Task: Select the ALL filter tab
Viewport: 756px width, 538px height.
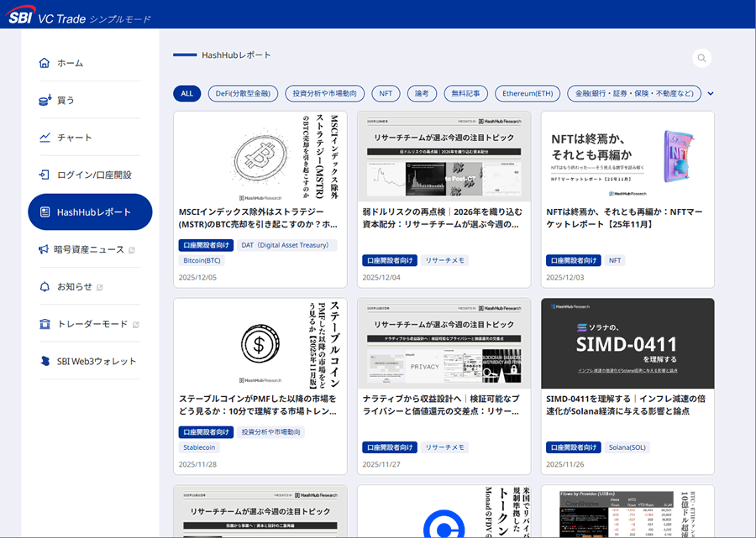Action: tap(186, 93)
